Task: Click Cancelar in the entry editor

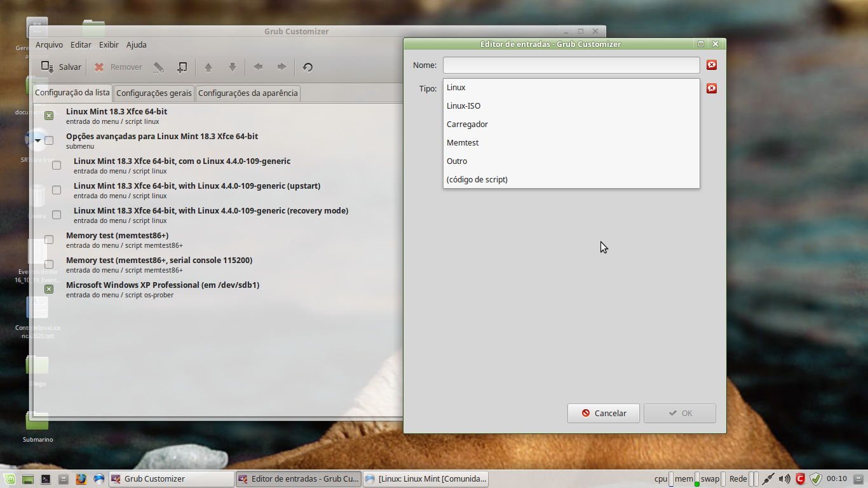Action: tap(604, 413)
